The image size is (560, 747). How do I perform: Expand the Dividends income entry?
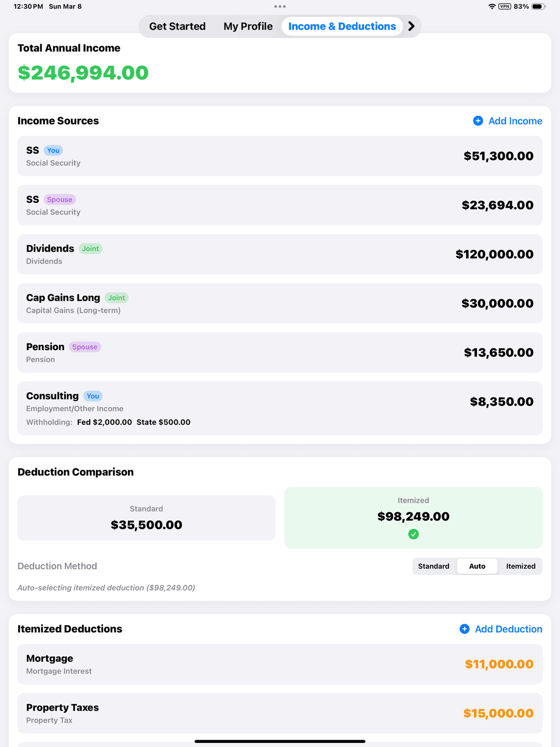280,254
